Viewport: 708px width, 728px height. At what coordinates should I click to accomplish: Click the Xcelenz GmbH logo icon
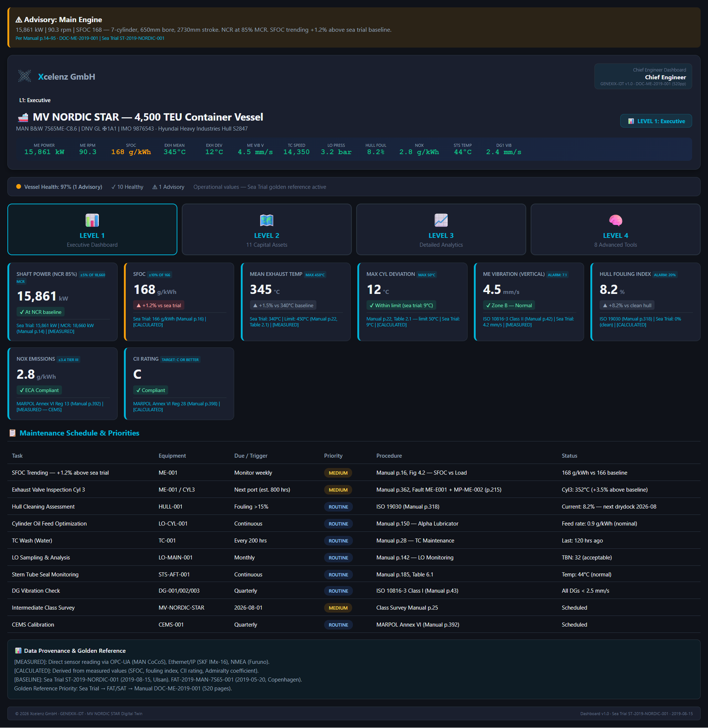click(x=25, y=76)
